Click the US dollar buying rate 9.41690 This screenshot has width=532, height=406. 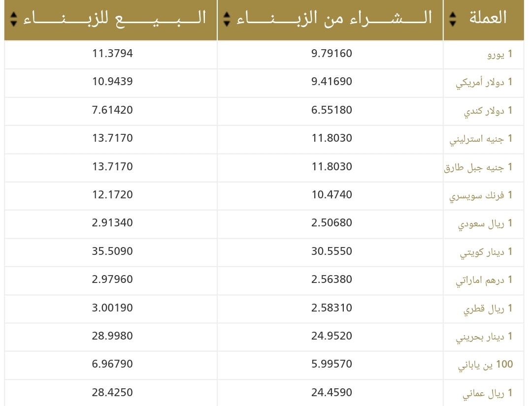(x=332, y=81)
